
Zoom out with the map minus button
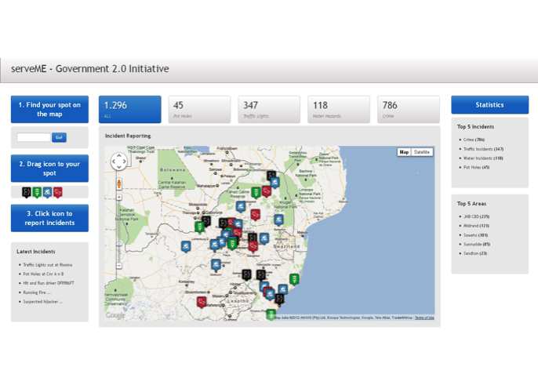[x=119, y=266]
